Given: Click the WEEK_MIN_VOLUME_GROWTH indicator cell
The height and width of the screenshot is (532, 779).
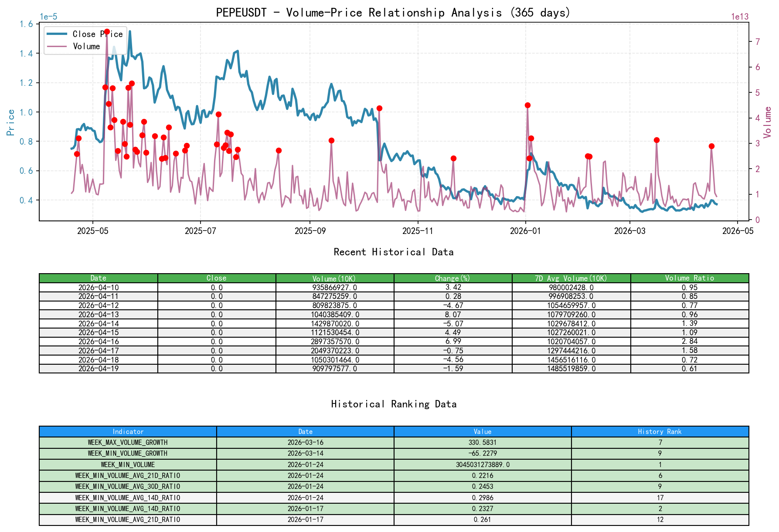Looking at the screenshot, I should (128, 454).
